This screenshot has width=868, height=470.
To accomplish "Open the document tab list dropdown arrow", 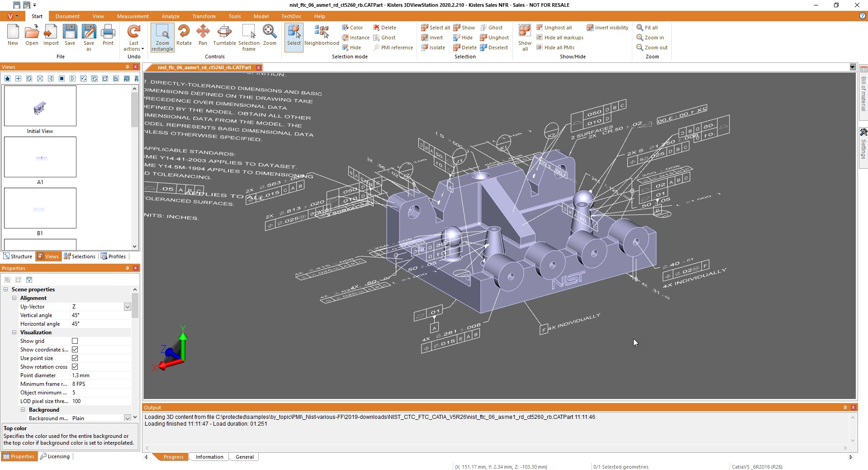I will [853, 67].
